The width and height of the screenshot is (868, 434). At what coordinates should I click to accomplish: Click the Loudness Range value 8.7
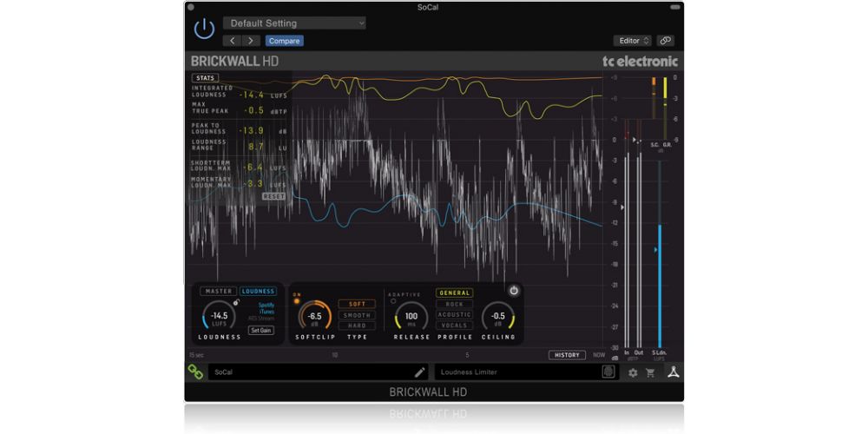coord(256,147)
